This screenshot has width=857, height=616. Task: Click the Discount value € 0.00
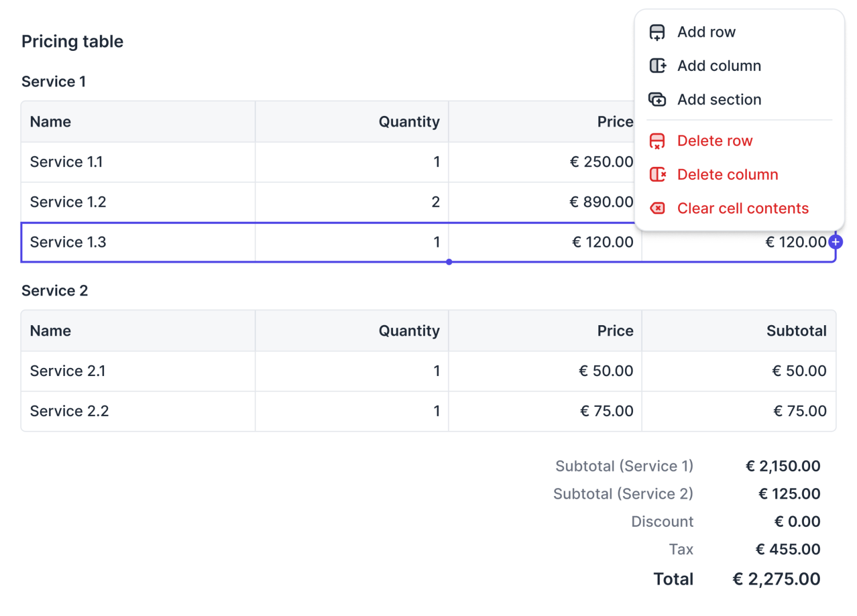[797, 522]
